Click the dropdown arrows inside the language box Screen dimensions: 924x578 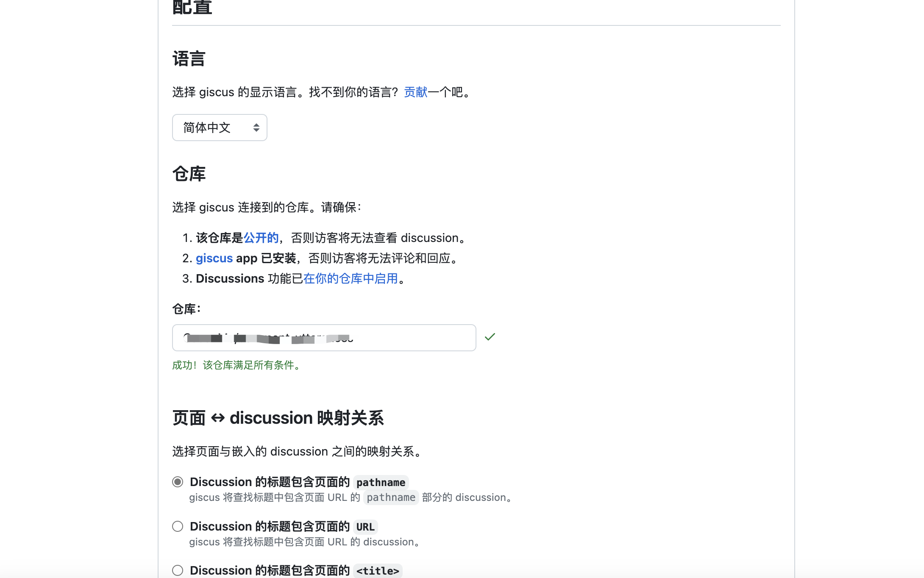(256, 127)
